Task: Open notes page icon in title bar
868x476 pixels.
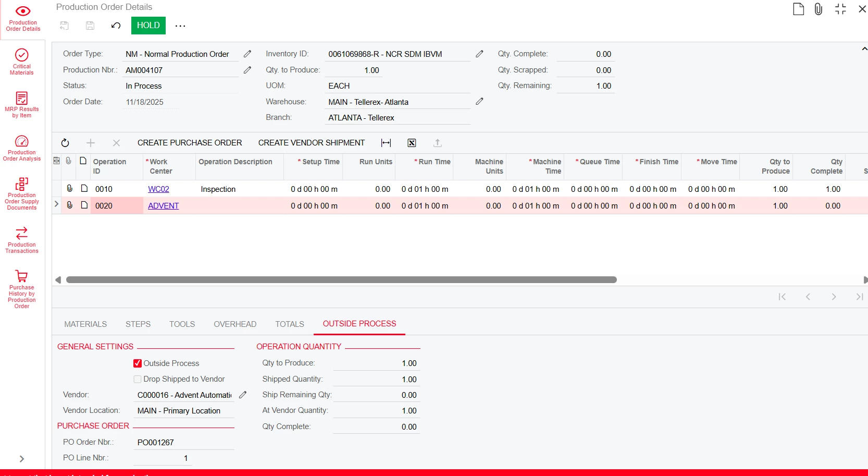Action: (798, 9)
